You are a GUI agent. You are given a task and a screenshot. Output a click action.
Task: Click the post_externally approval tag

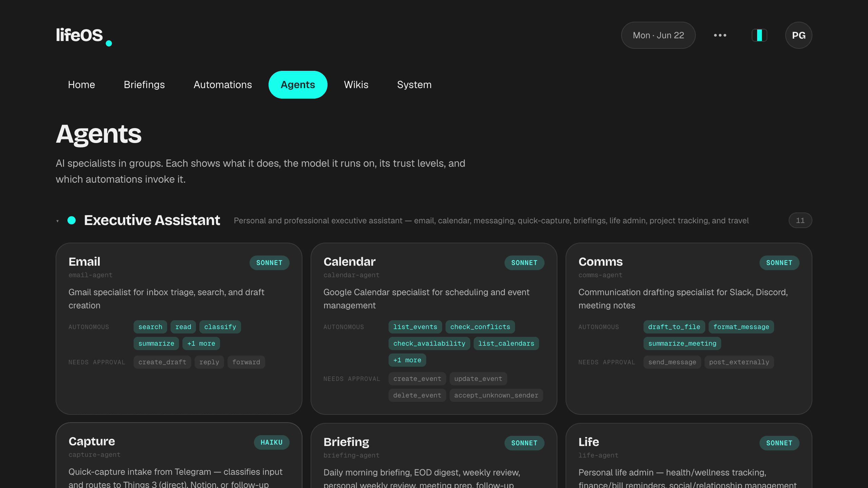739,362
